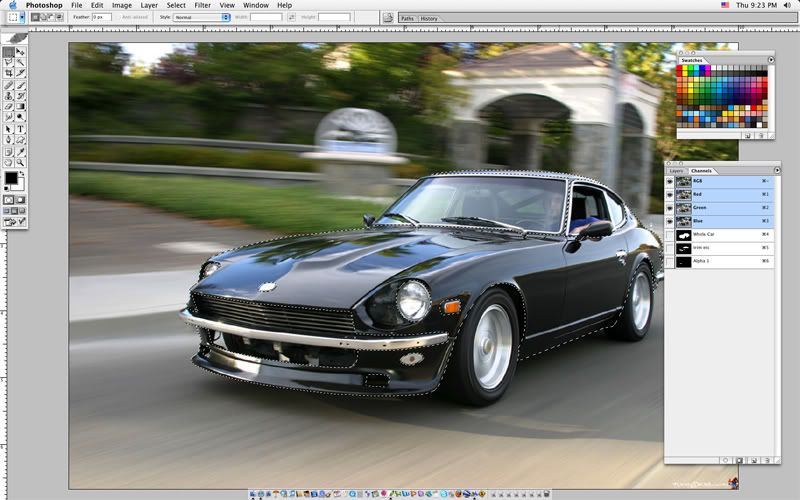
Task: Choose the Magic Wand tool
Action: pyautogui.click(x=21, y=62)
